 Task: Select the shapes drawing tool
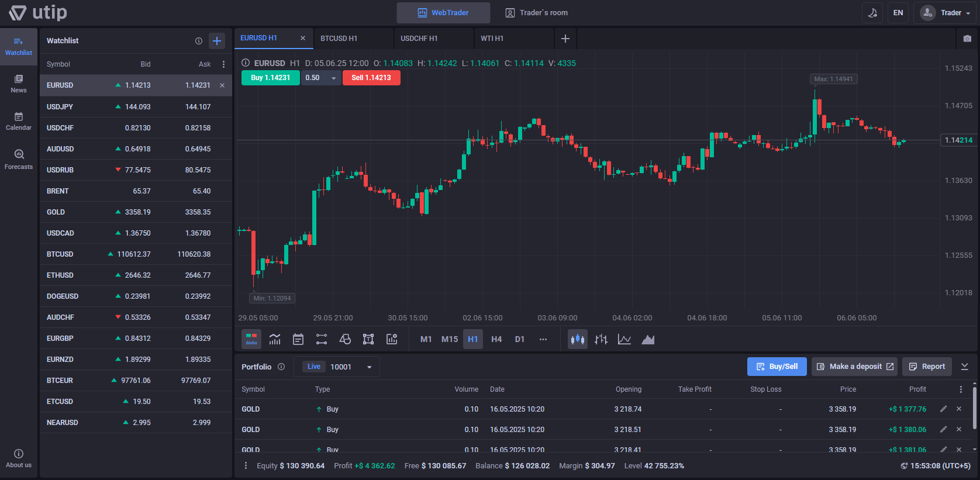(345, 339)
